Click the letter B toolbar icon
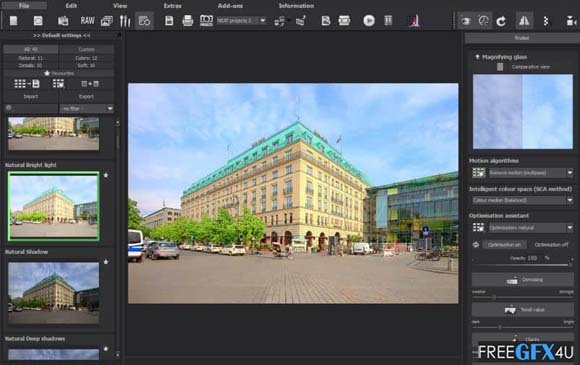 pos(326,21)
